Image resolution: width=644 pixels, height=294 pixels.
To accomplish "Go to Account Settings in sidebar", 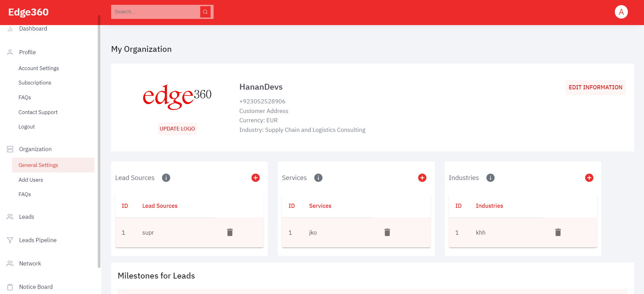I will 39,68.
